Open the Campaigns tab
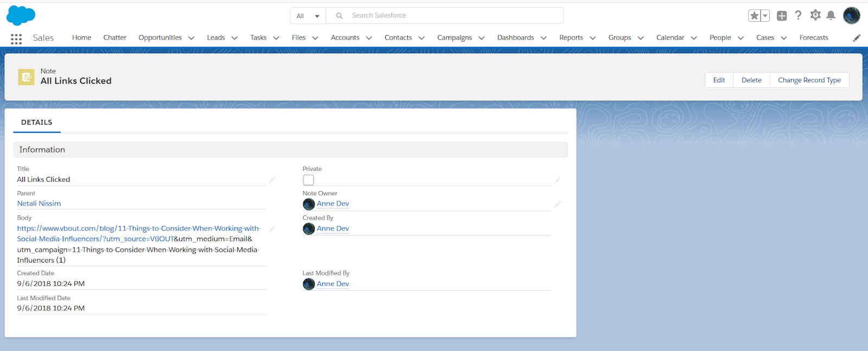The width and height of the screenshot is (868, 351). pos(455,37)
